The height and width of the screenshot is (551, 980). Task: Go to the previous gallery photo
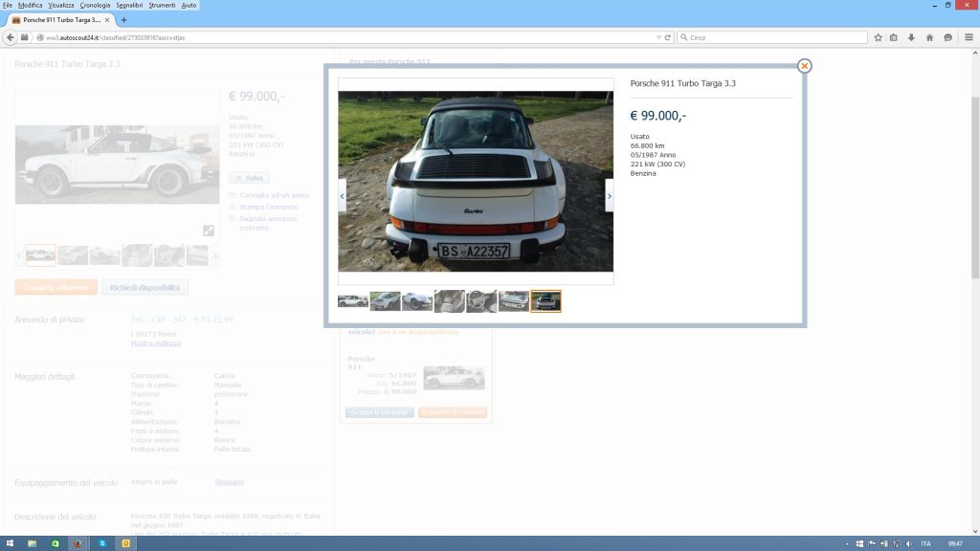(x=342, y=195)
